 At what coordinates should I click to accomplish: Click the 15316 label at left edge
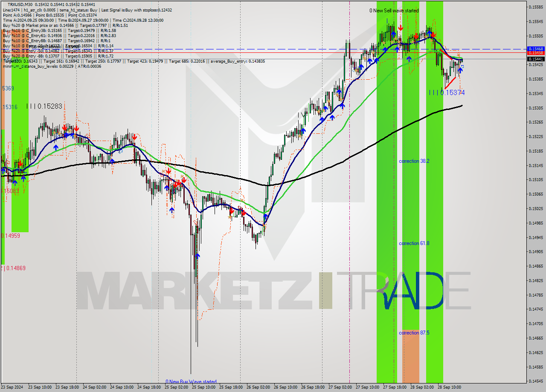click(x=9, y=107)
